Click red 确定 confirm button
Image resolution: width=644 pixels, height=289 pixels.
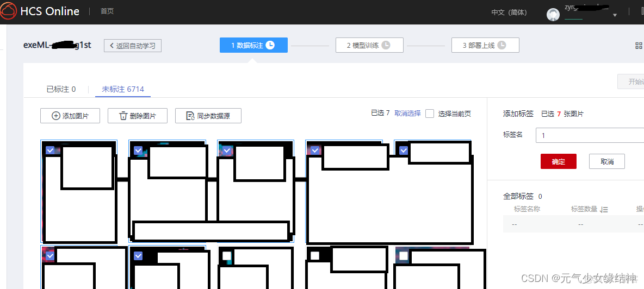tap(559, 161)
